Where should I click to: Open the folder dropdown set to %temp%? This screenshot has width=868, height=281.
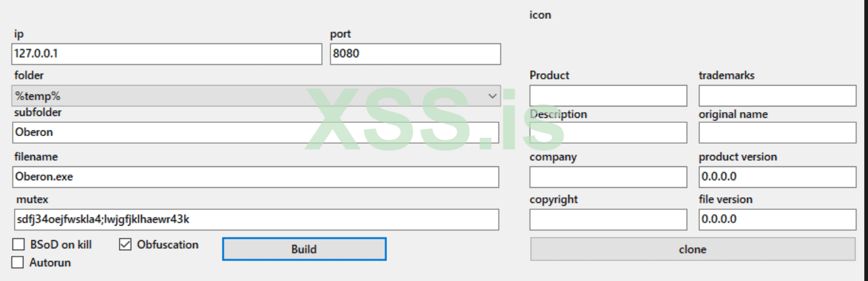click(x=256, y=96)
